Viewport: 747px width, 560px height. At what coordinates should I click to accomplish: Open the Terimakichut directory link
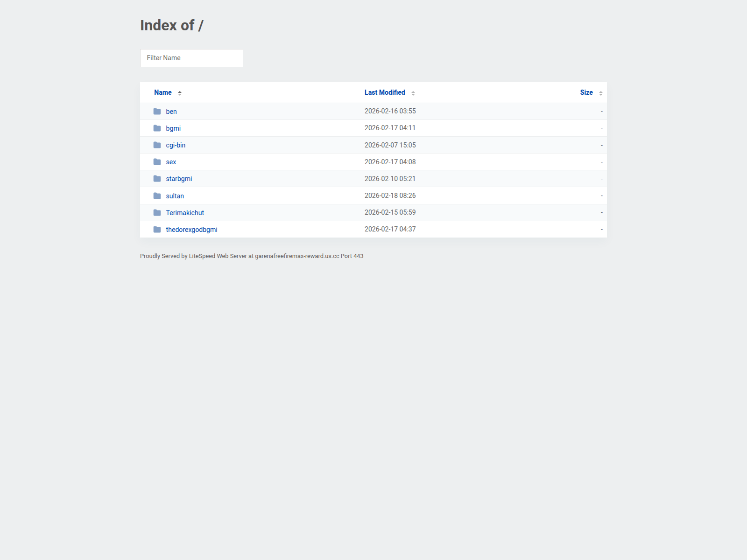[185, 212]
